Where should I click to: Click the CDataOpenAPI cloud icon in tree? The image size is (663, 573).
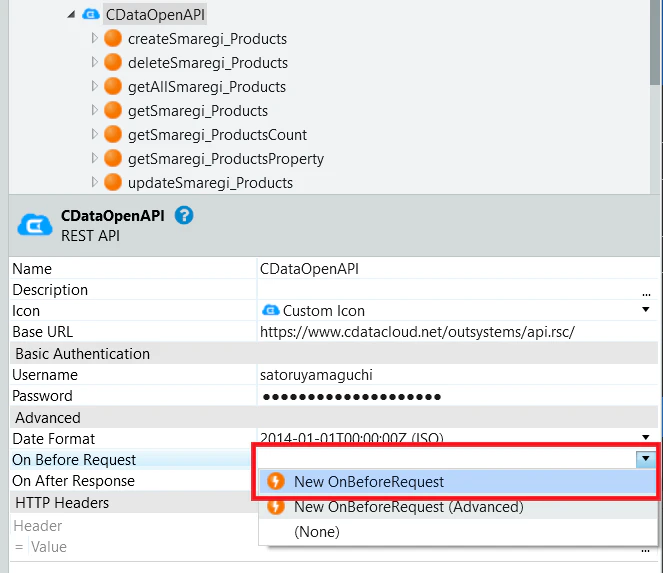(90, 15)
